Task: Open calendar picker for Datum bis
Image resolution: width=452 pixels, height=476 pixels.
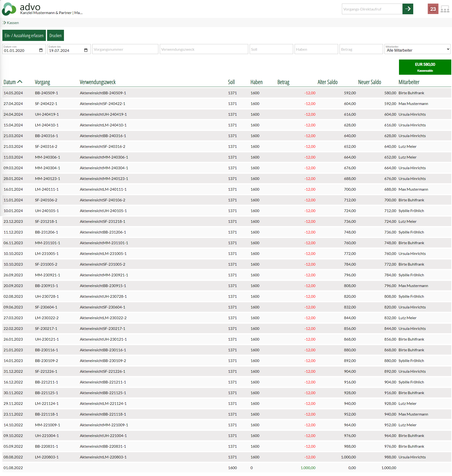Action: [x=86, y=50]
